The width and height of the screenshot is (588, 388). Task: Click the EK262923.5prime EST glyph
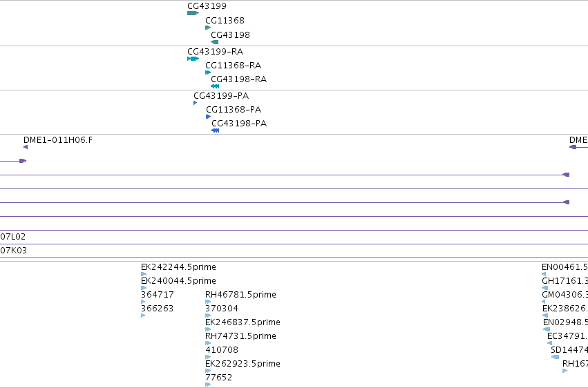tap(208, 371)
